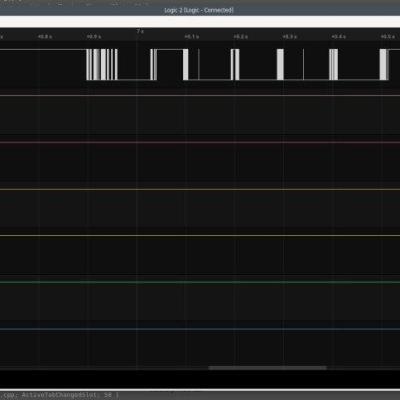The height and width of the screenshot is (400, 400).
Task: Select the blue channel trace
Action: 200,329
